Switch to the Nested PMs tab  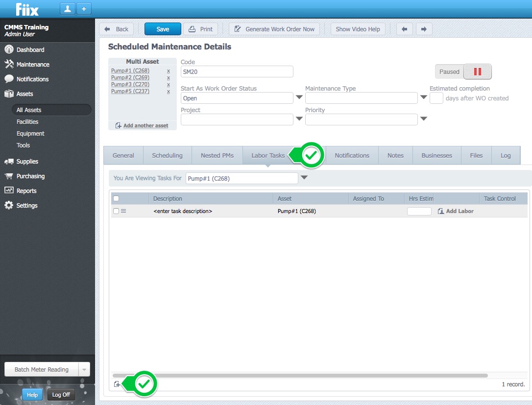(x=217, y=155)
